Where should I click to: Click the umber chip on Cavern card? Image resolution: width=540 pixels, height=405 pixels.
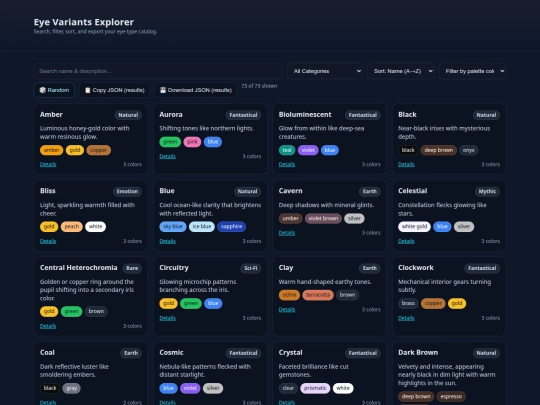pos(291,218)
